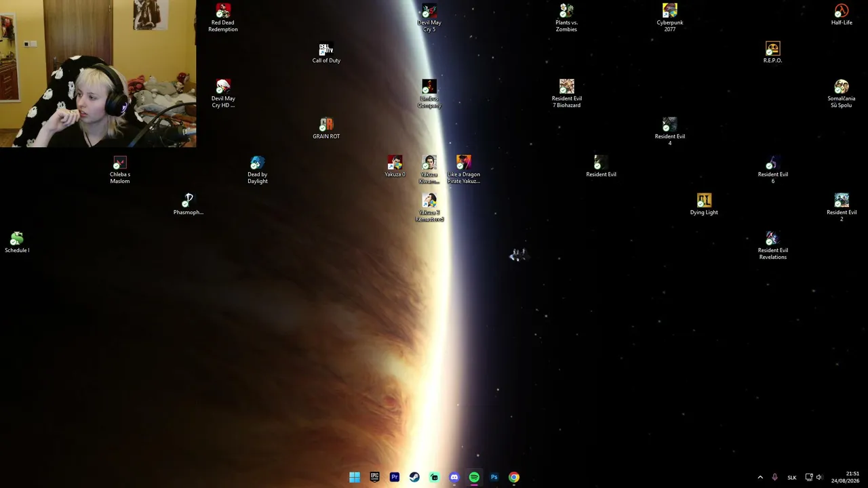The image size is (868, 488).
Task: Click the Resident Evil 6 desktop icon
Action: [772, 170]
